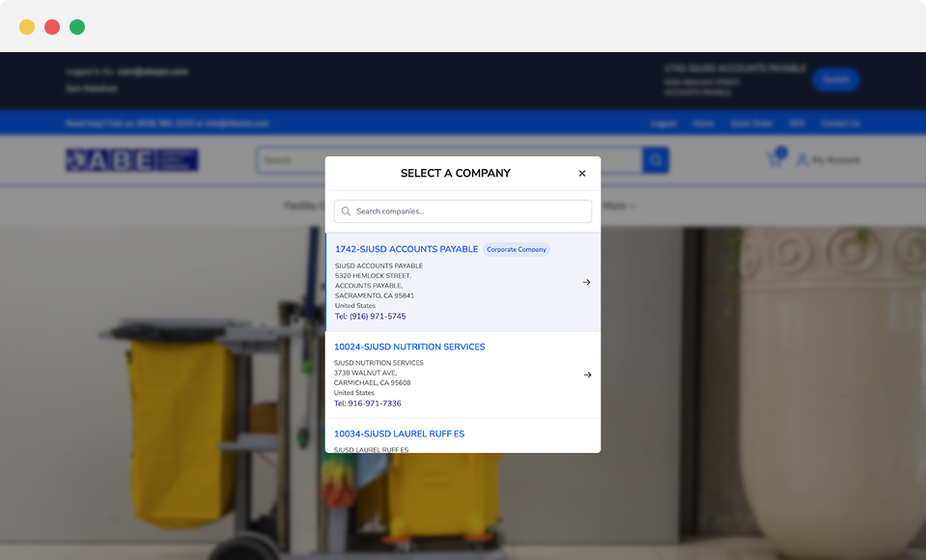Click arrow beside SJUSD Accounts Payable entry
Screen dimensions: 926x560
point(586,282)
